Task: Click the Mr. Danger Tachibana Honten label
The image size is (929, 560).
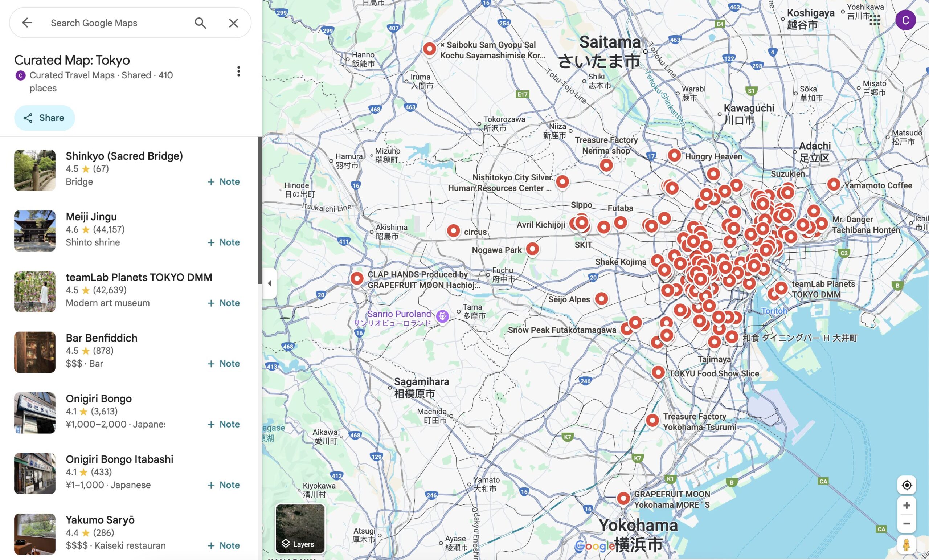Action: tap(866, 225)
